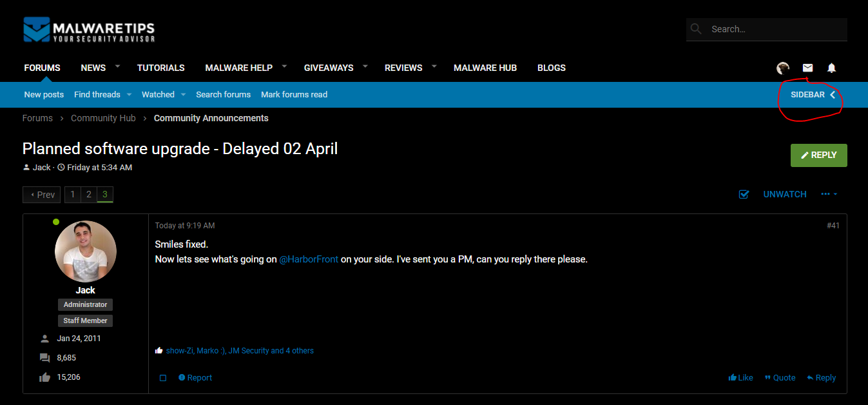The height and width of the screenshot is (405, 868).
Task: Click the messages count icon under Jack
Action: [x=44, y=358]
